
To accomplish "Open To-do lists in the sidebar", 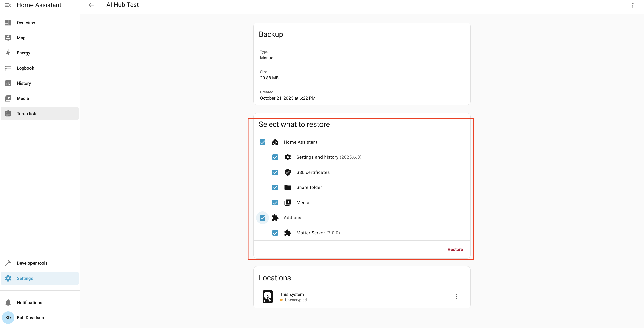I will (40, 114).
